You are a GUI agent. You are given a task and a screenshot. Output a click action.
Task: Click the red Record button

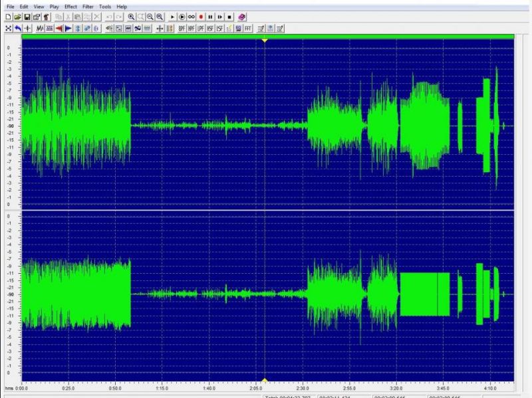pyautogui.click(x=201, y=17)
